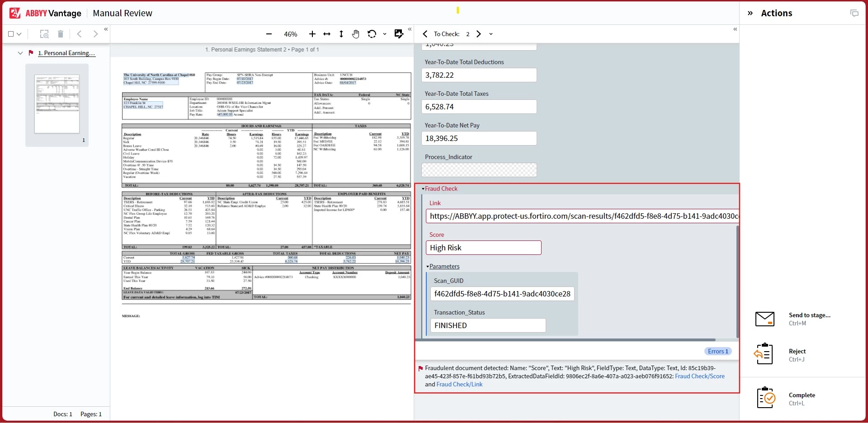
Task: Click the find document page icon
Action: click(44, 34)
